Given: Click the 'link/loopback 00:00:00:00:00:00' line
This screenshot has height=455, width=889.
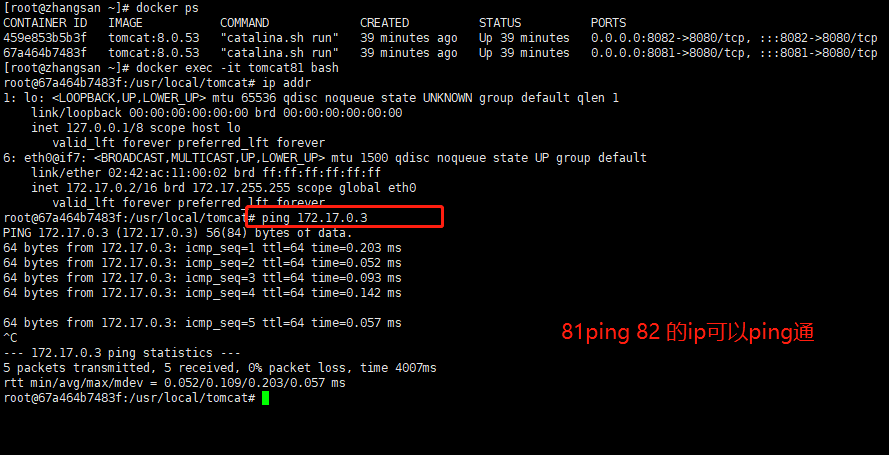Looking at the screenshot, I should [x=217, y=113].
